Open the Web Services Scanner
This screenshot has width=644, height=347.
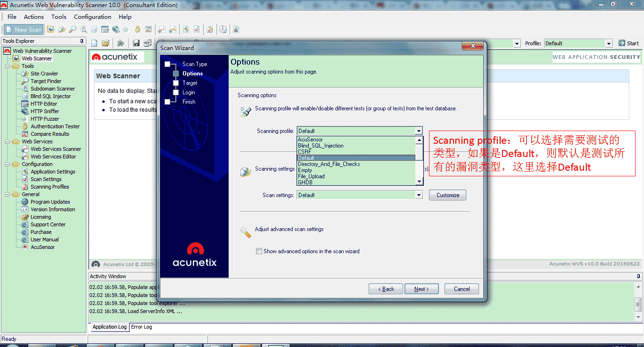(x=56, y=149)
